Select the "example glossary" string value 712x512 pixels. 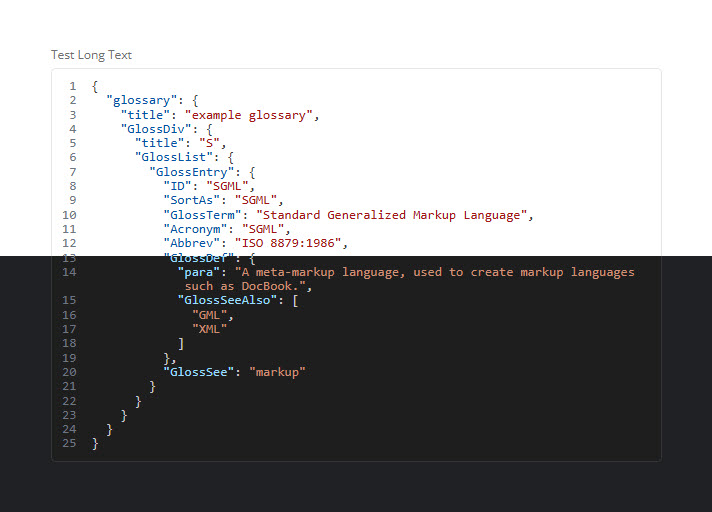coord(249,115)
